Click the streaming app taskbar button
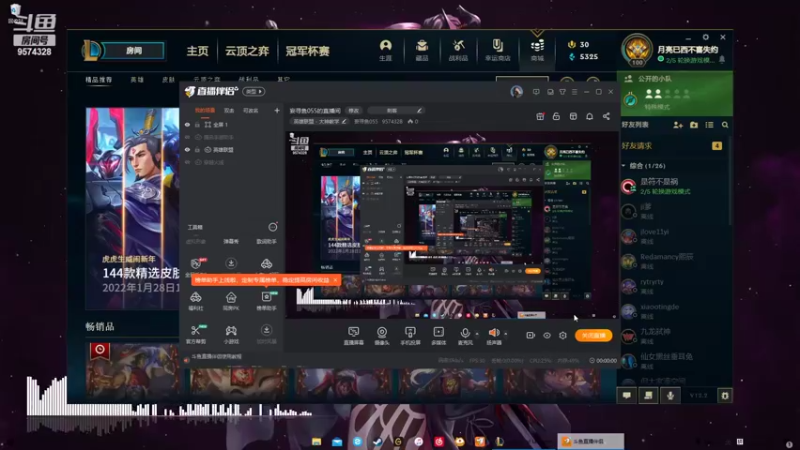Screen dimensions: 800x450 590,441
